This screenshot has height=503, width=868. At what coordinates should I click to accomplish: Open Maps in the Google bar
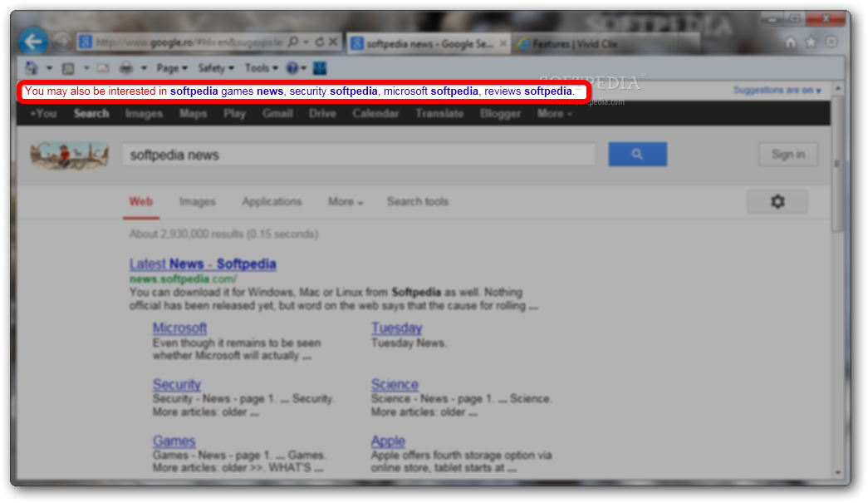pyautogui.click(x=193, y=114)
